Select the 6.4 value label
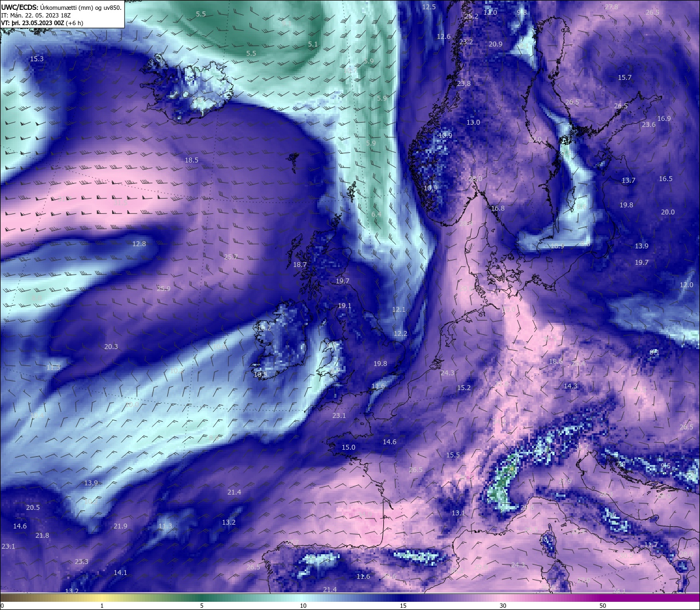Image resolution: width=700 pixels, height=610 pixels. (376, 214)
